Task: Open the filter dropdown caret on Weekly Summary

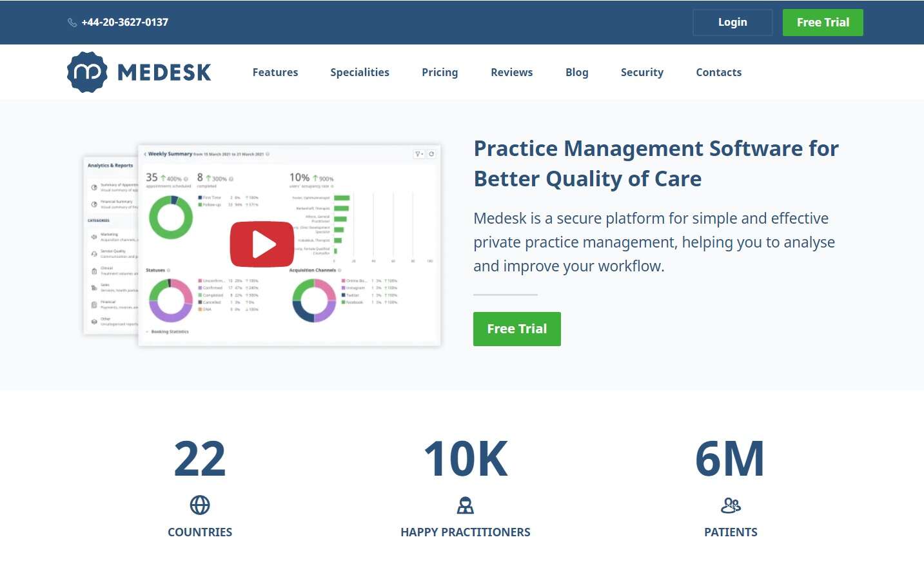Action: pos(422,155)
